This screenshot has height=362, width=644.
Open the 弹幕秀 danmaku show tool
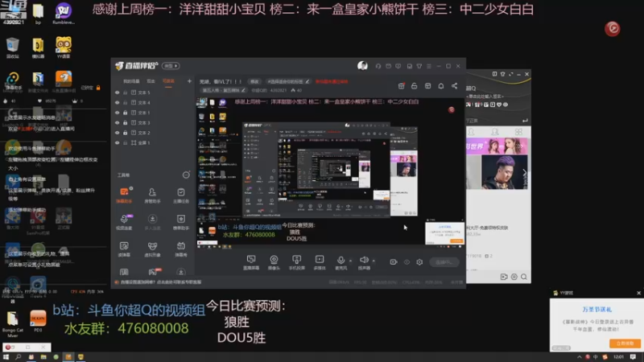[180, 249]
